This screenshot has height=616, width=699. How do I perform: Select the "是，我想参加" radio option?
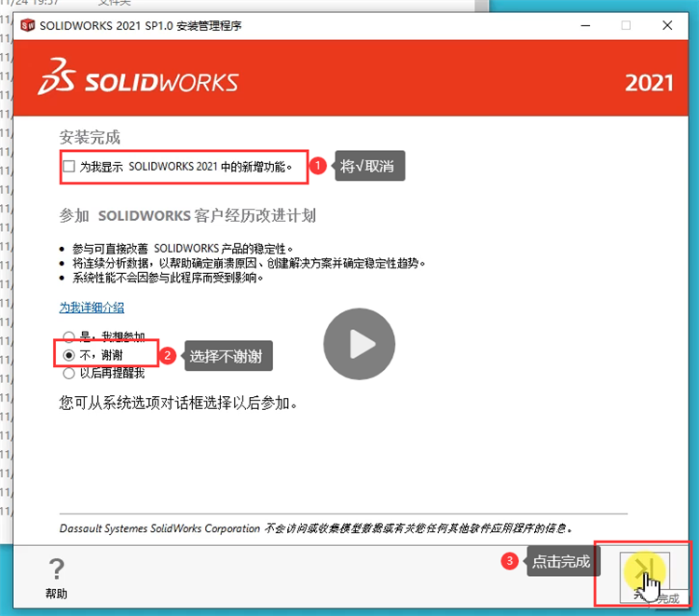point(69,336)
